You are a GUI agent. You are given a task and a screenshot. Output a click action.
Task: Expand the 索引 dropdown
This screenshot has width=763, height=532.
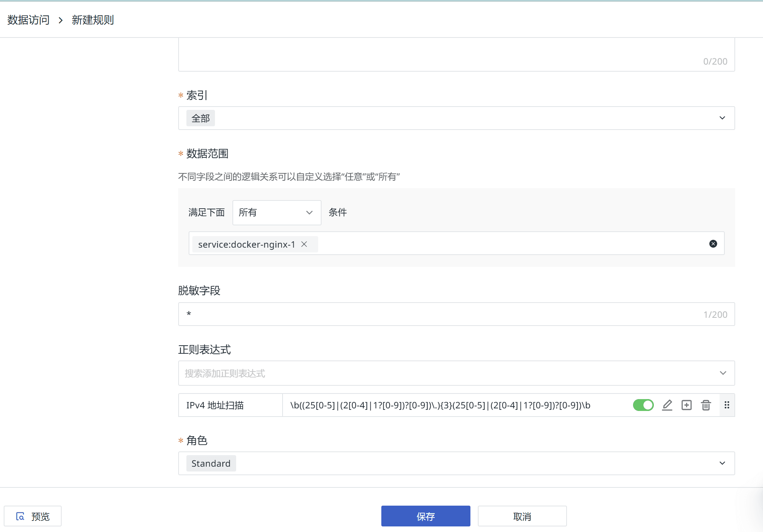722,118
